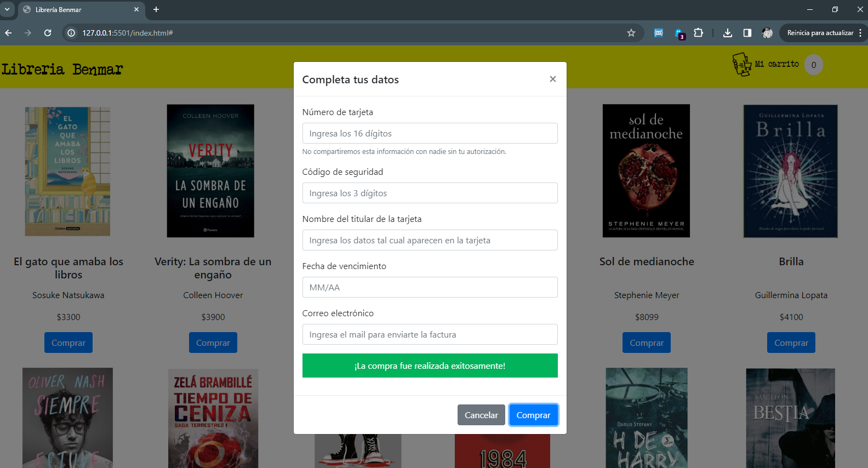Image resolution: width=868 pixels, height=468 pixels.
Task: Open the H de Harry cover
Action: [647, 418]
